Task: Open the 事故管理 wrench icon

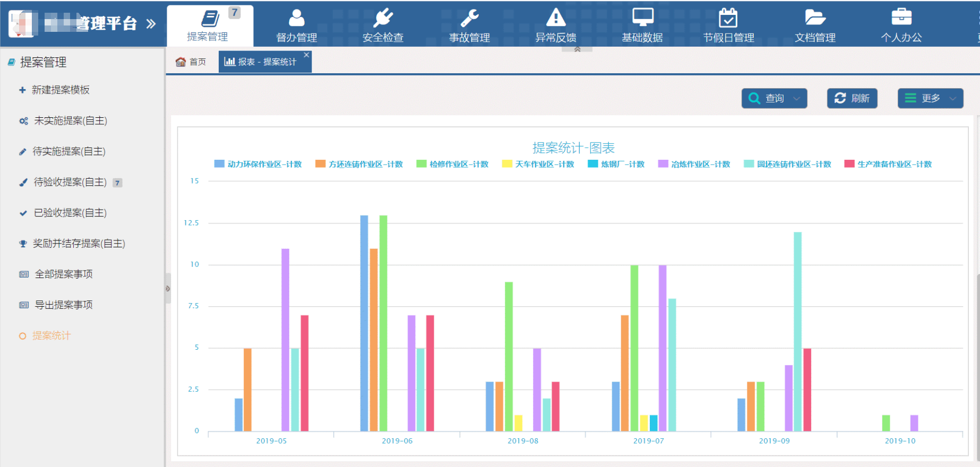Action: point(469,18)
